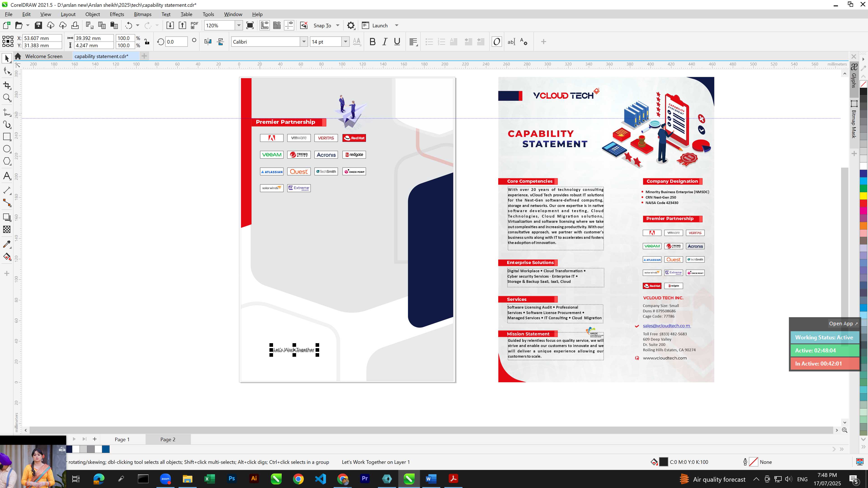
Task: Open the Options gear icon
Action: pos(351,25)
